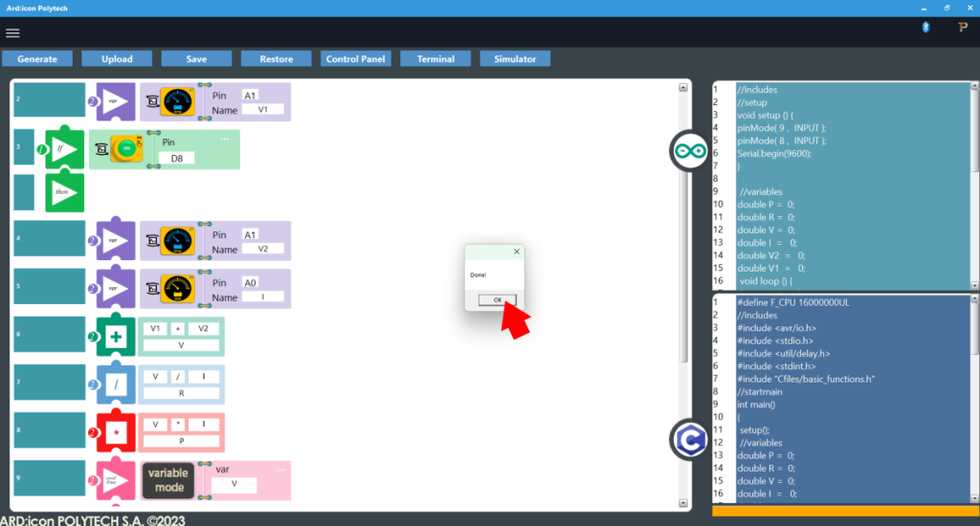Click the Arduino logo round icon
This screenshot has height=526, width=980.
click(688, 151)
